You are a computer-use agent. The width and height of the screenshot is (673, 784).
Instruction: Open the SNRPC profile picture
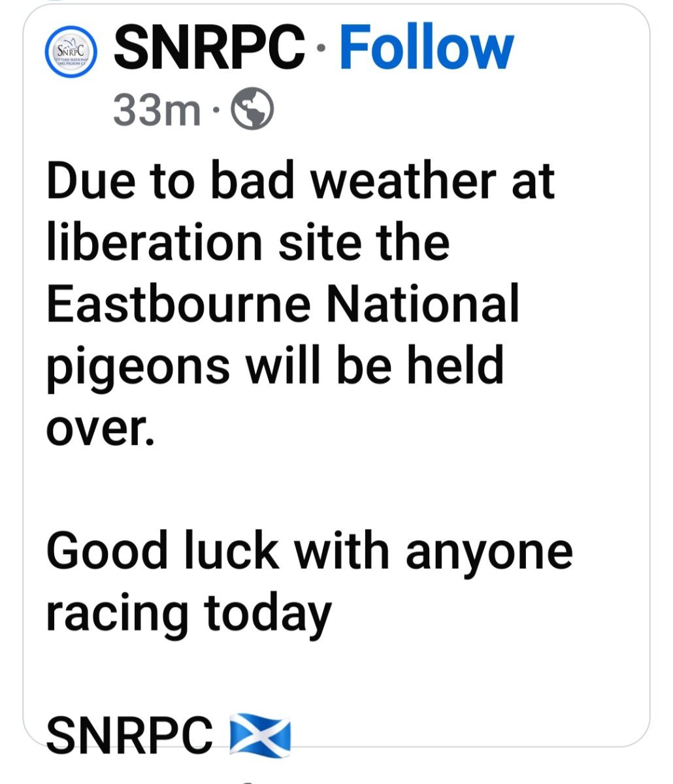pyautogui.click(x=72, y=52)
